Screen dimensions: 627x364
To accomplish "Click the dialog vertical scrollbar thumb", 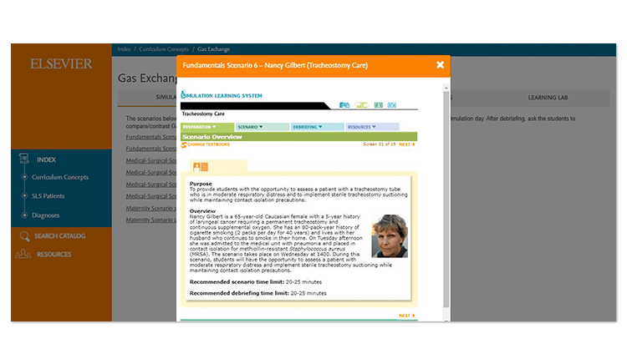I will 446,200.
